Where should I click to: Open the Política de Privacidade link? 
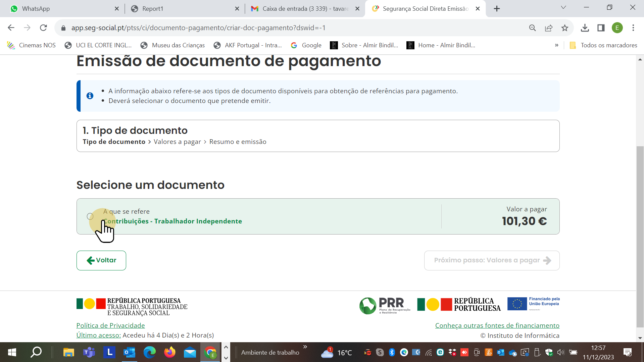110,325
